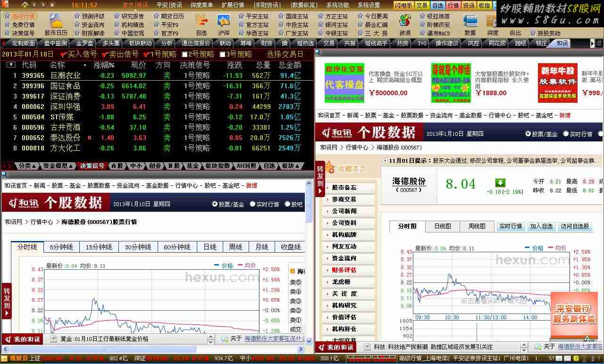Select 实时行情 radio in right pane

[566, 134]
